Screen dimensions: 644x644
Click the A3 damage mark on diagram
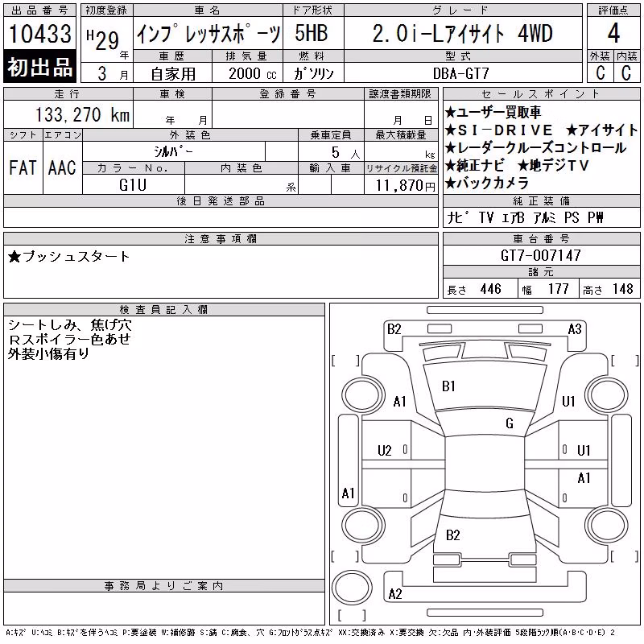575,329
